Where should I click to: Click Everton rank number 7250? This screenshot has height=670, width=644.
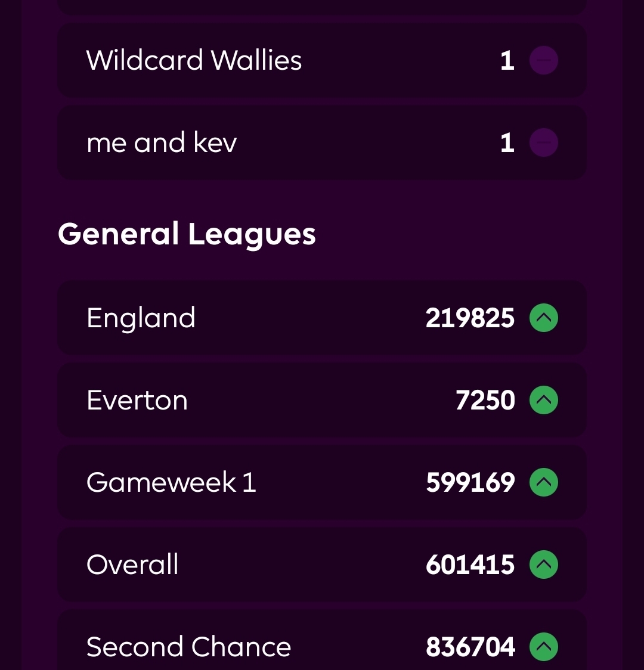pyautogui.click(x=485, y=400)
